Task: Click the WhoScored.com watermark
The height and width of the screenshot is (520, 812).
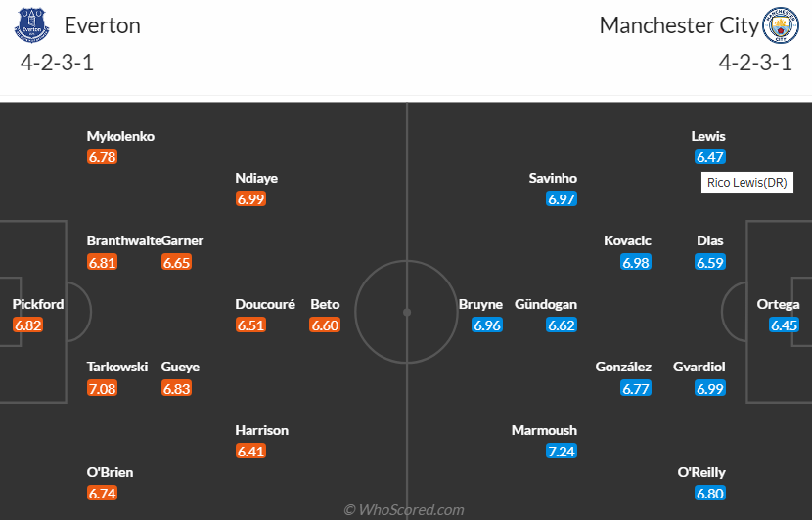Action: (x=403, y=509)
